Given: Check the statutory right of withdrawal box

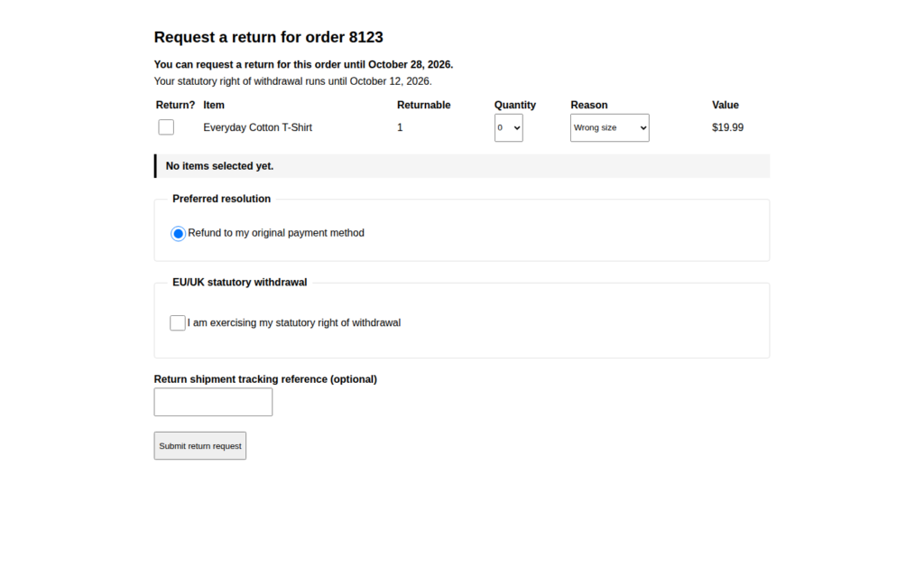Looking at the screenshot, I should tap(178, 322).
